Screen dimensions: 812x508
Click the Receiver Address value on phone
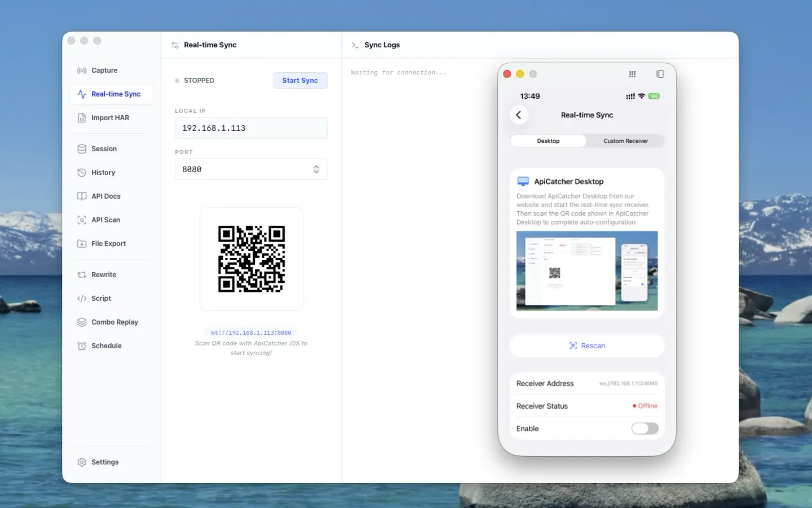[628, 383]
